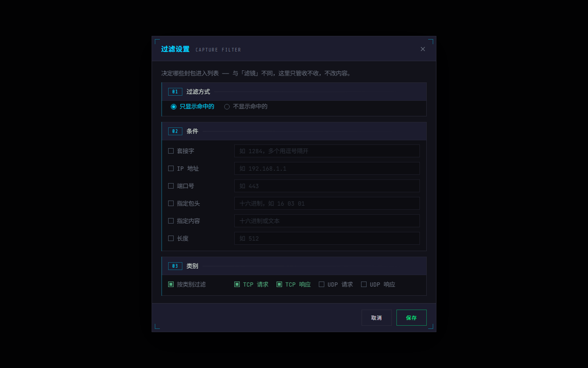The width and height of the screenshot is (588, 368).
Task: Click the IP 地址 input field
Action: coord(327,168)
